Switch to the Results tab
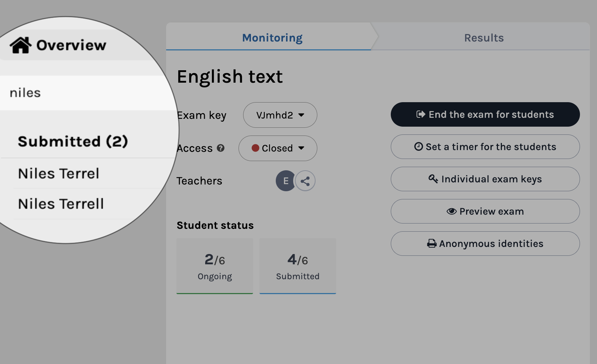 (x=484, y=38)
